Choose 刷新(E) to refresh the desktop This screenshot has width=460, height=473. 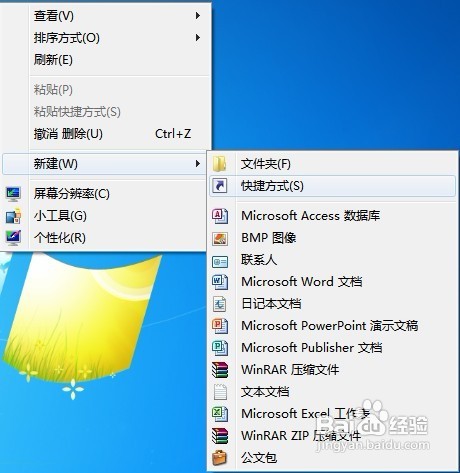[105, 60]
